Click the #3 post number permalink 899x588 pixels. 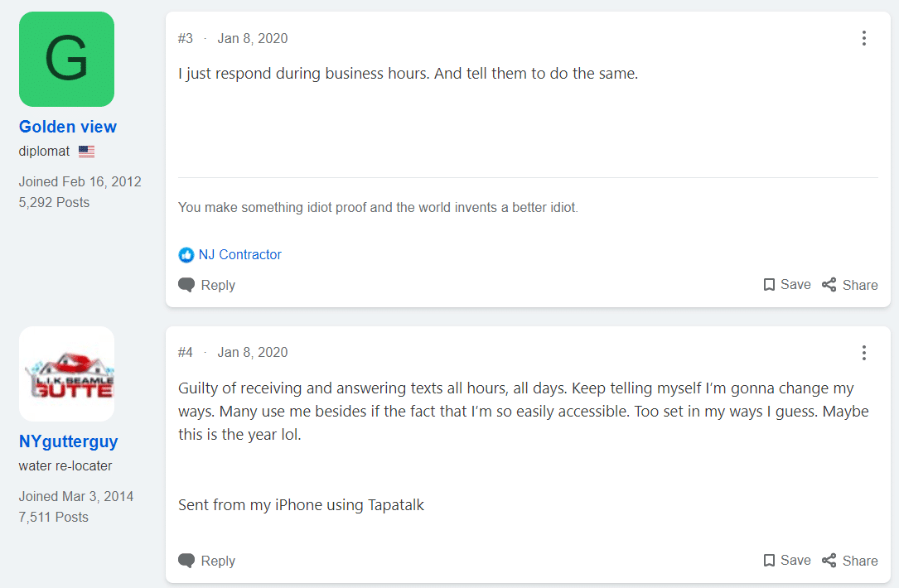(186, 38)
